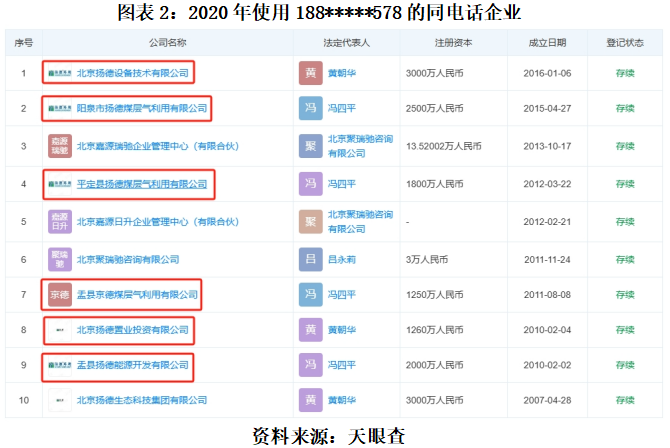Click the logo icon of 北京扬德置业投资有限公司
Image resolution: width=670 pixels, height=448 pixels.
pos(60,330)
